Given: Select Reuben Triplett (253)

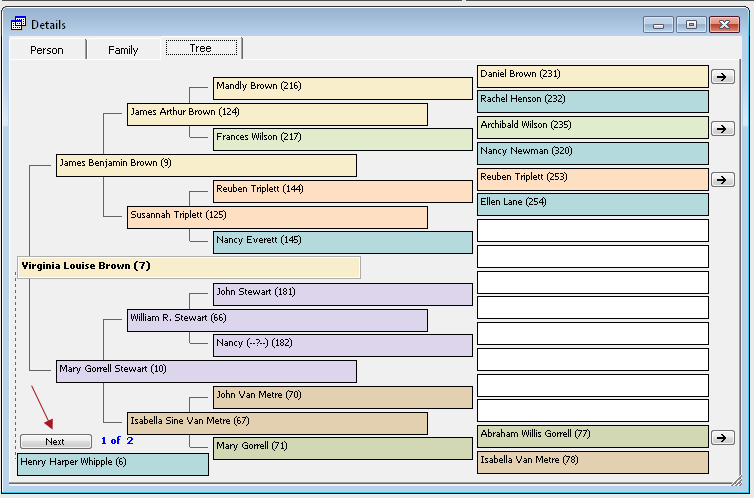Looking at the screenshot, I should [x=592, y=179].
